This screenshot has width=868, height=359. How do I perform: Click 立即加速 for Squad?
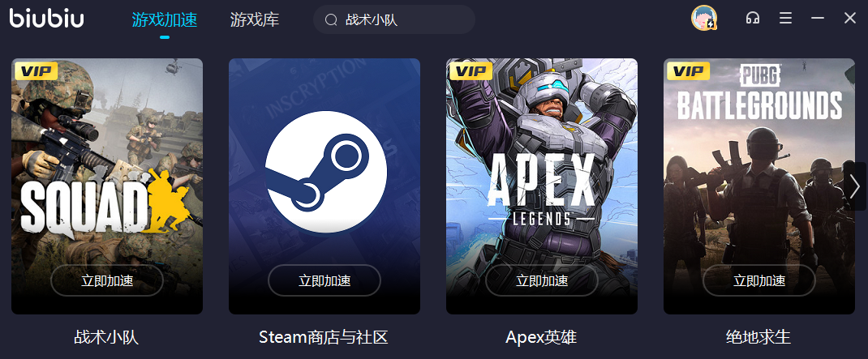[x=107, y=280]
